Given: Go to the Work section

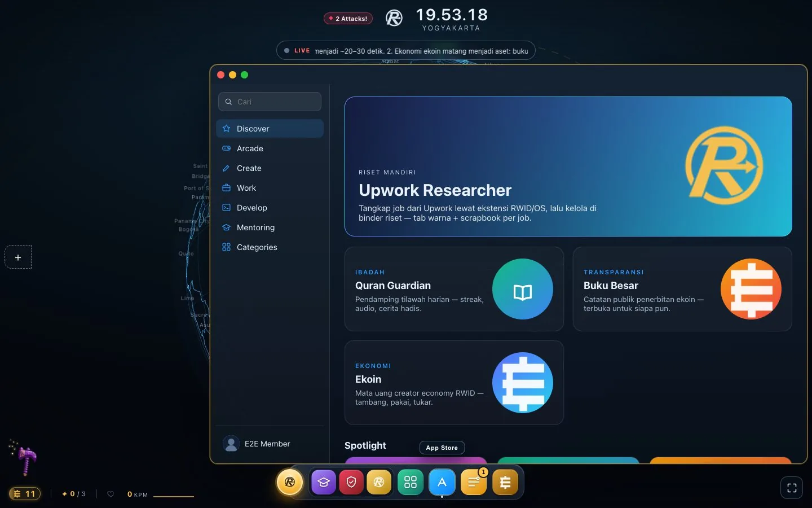Looking at the screenshot, I should pyautogui.click(x=270, y=188).
